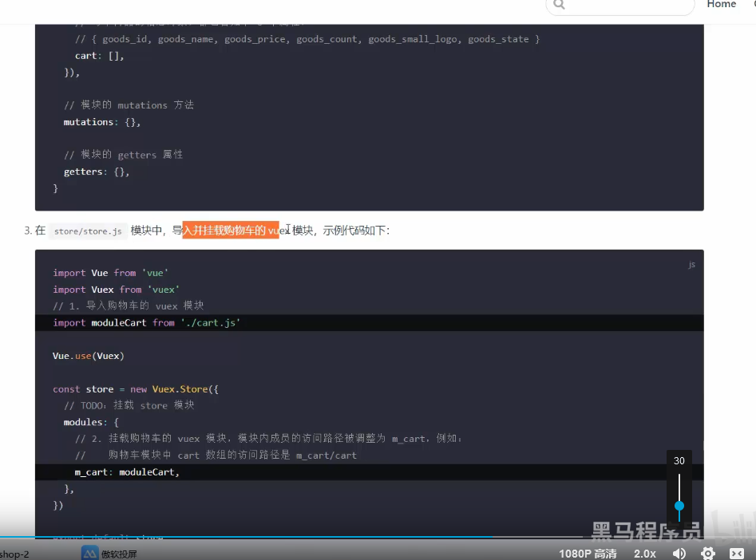This screenshot has width=756, height=560.
Task: Focus the search box at page top
Action: (620, 6)
